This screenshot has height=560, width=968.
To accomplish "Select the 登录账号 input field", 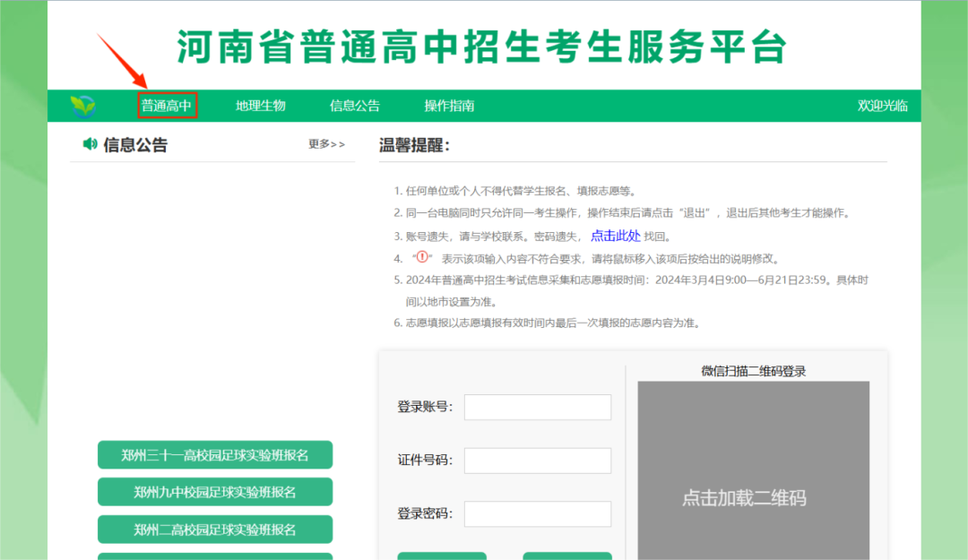I will [538, 407].
